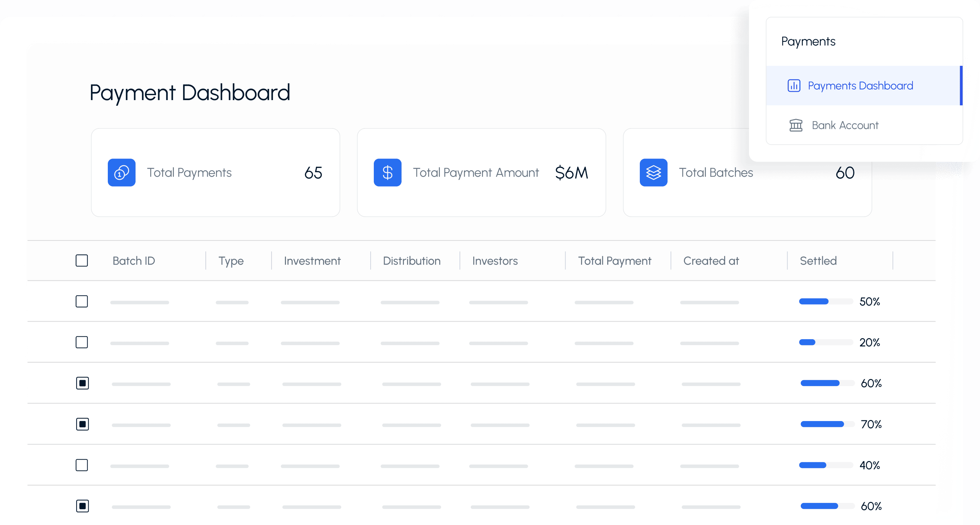Click the 50% settled progress bar
The image size is (980, 525).
[x=826, y=302]
